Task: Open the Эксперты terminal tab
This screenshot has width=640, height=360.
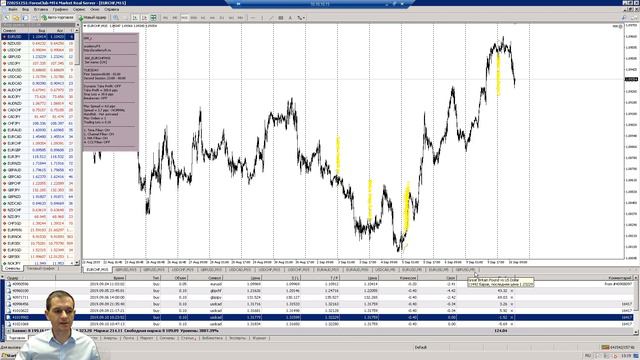Action: coord(238,338)
